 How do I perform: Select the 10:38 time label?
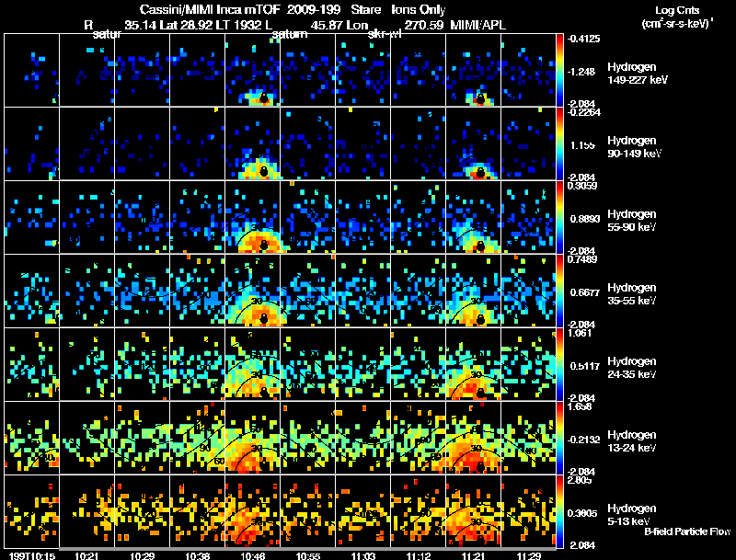(197, 555)
